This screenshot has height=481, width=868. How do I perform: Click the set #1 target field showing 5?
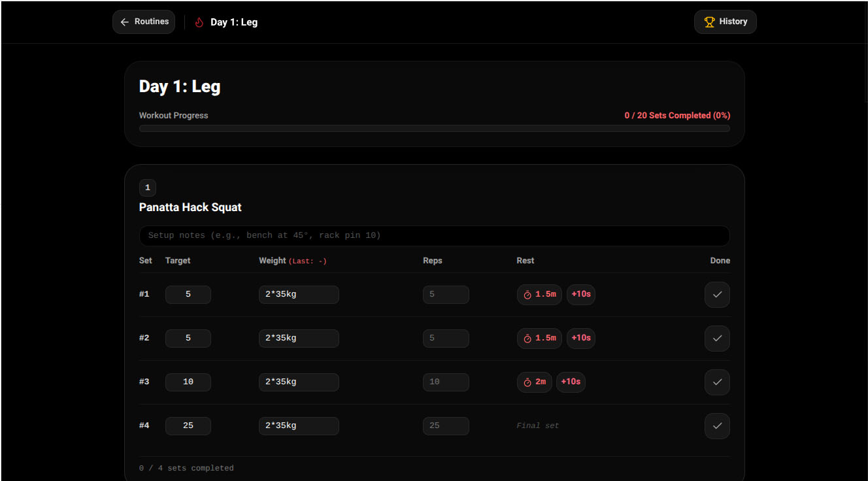188,295
